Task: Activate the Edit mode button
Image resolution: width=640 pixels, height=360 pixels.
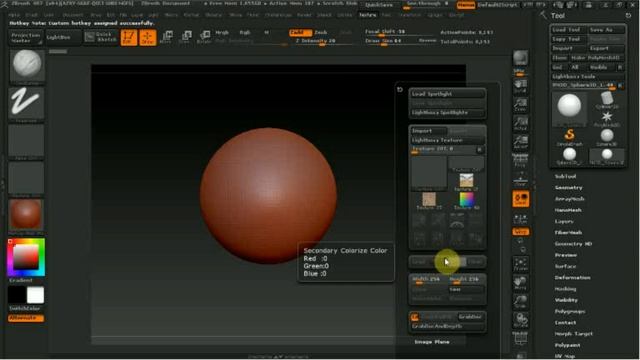Action: point(129,37)
